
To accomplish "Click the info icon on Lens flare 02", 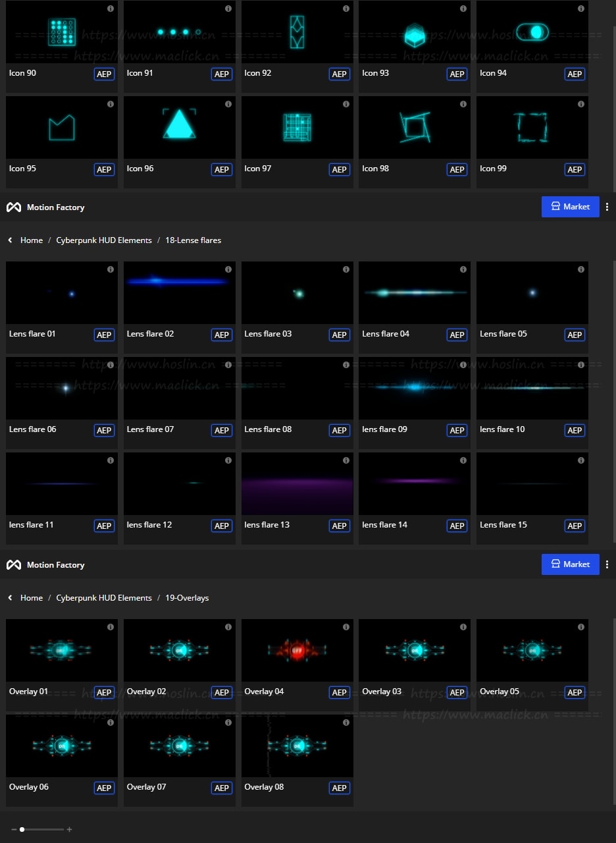I will tap(228, 269).
